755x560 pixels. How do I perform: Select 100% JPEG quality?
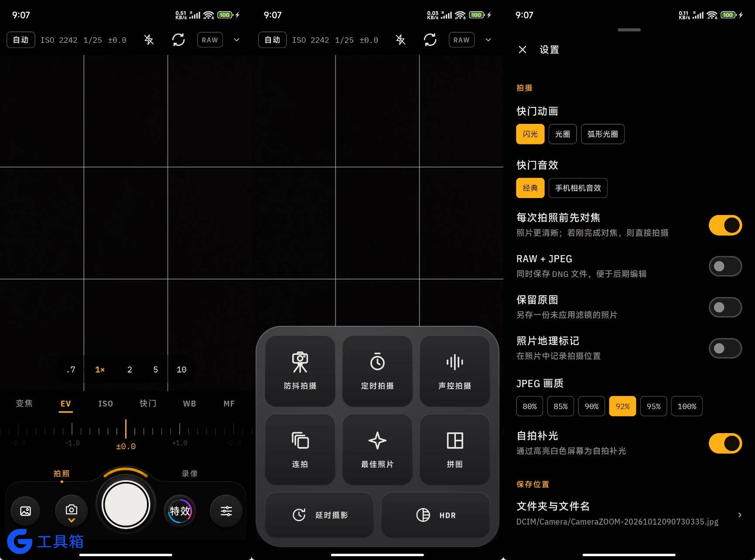pyautogui.click(x=687, y=406)
